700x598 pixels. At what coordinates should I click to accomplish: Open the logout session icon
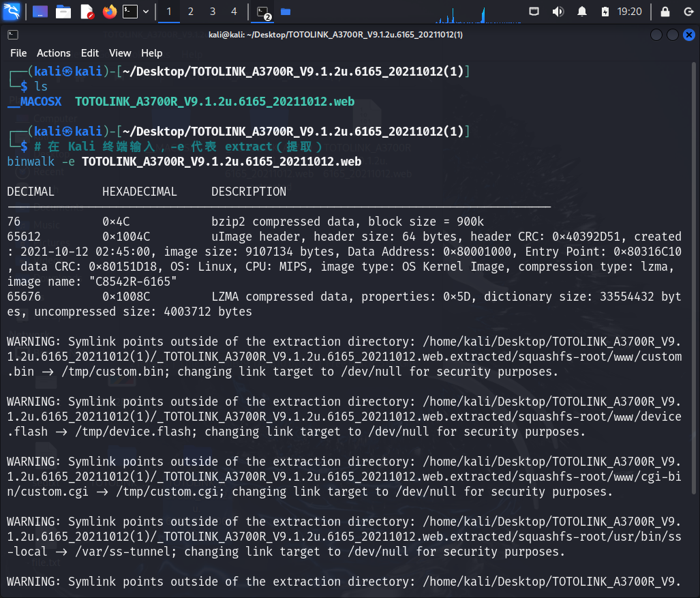point(688,12)
